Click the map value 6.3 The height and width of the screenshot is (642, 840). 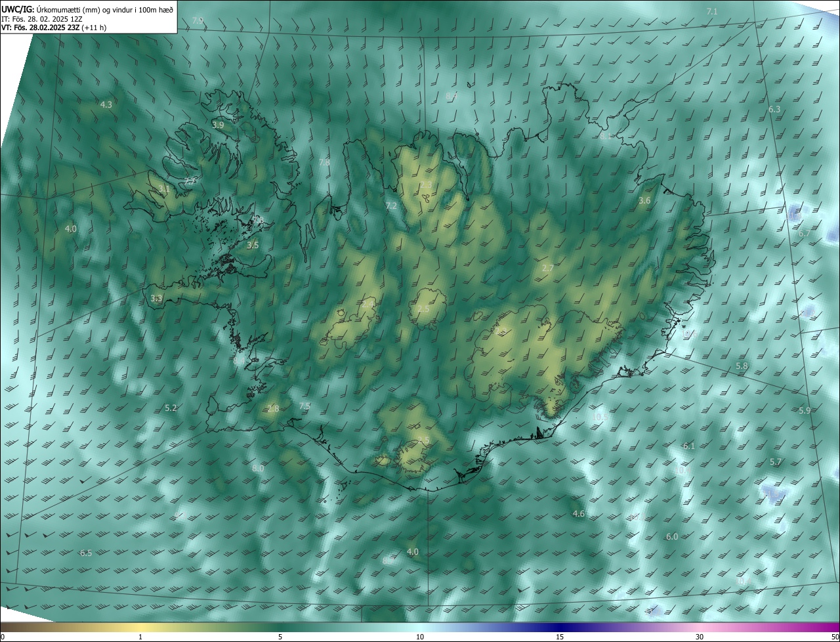click(774, 109)
